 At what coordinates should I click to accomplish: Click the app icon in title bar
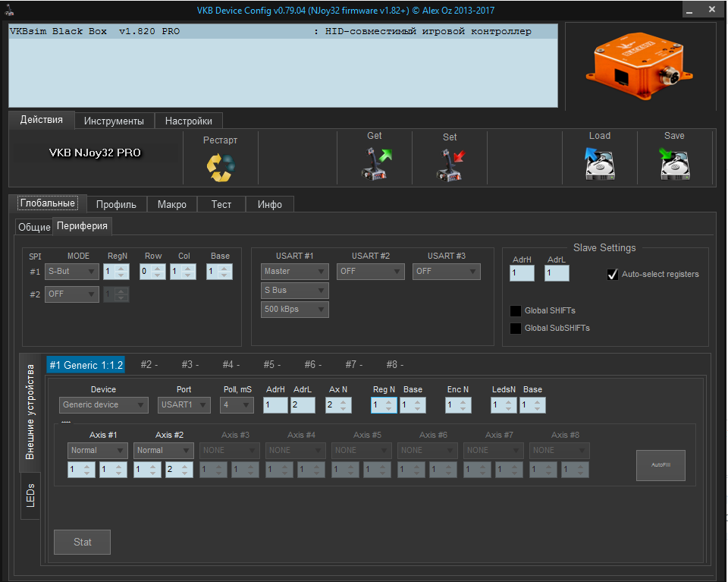(9, 10)
